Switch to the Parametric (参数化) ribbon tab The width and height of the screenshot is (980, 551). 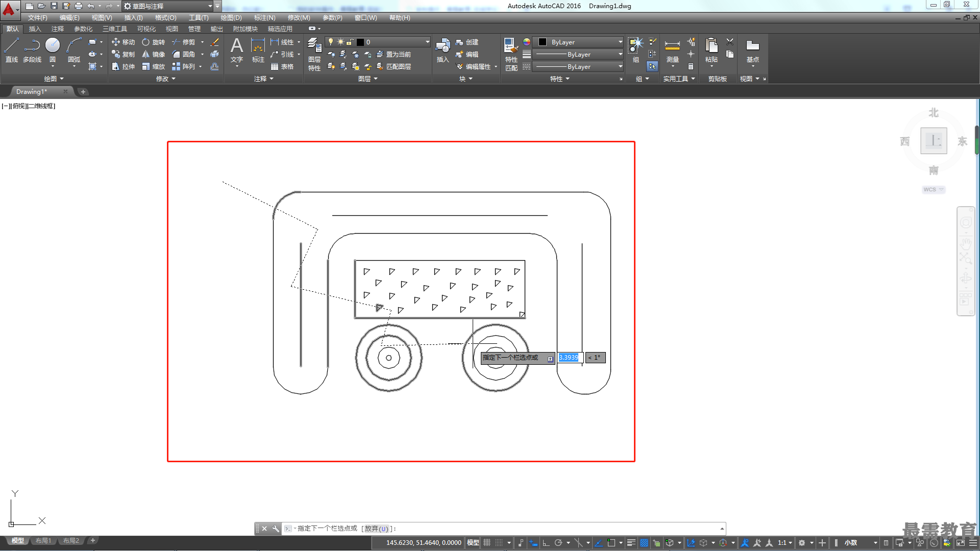pos(83,29)
